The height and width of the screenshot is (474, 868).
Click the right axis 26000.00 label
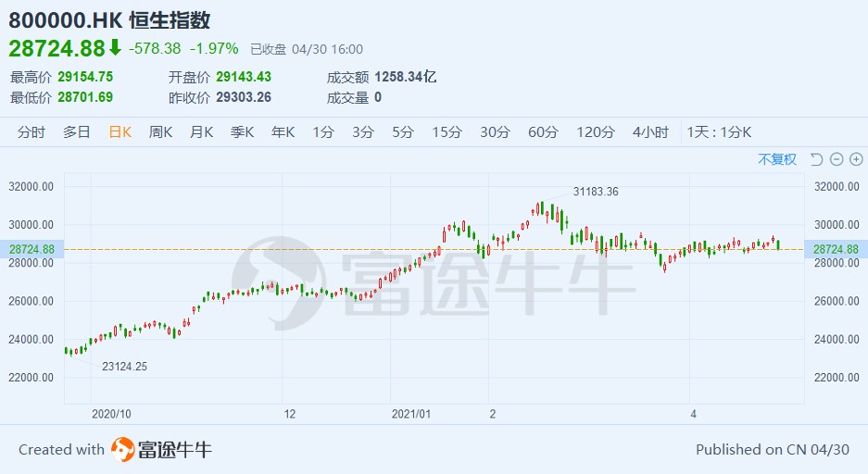click(x=837, y=301)
